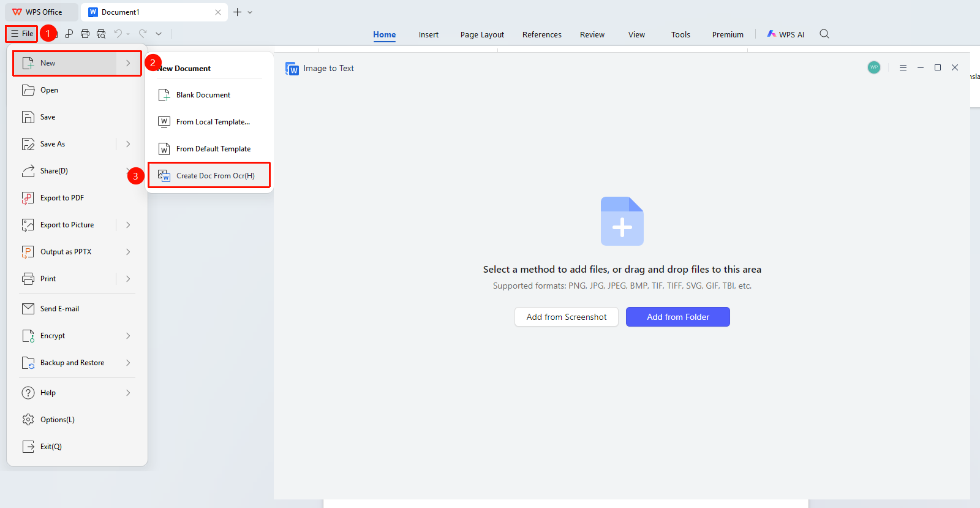Viewport: 980px width, 508px height.
Task: Open the customize quick access toolbar dropdown
Action: click(x=159, y=34)
